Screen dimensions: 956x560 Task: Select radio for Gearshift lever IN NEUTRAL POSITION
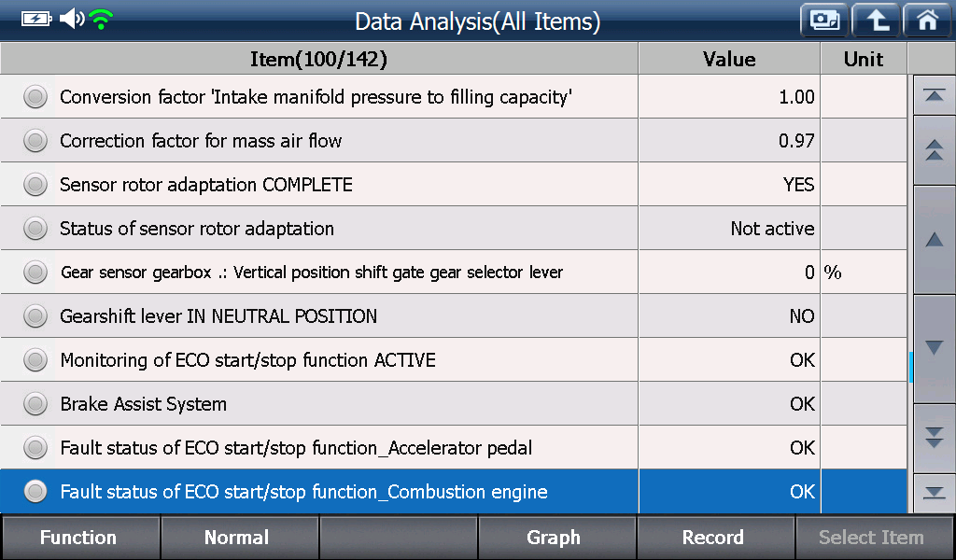click(x=35, y=316)
